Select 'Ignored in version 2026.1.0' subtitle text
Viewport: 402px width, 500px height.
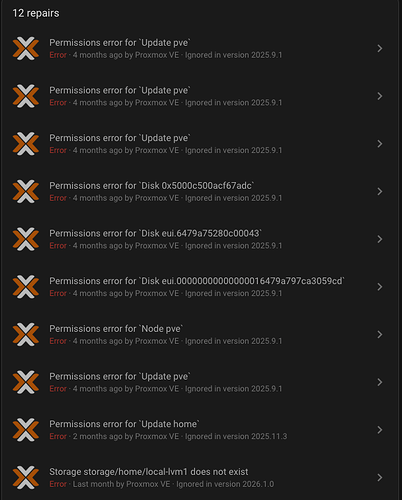(x=225, y=484)
